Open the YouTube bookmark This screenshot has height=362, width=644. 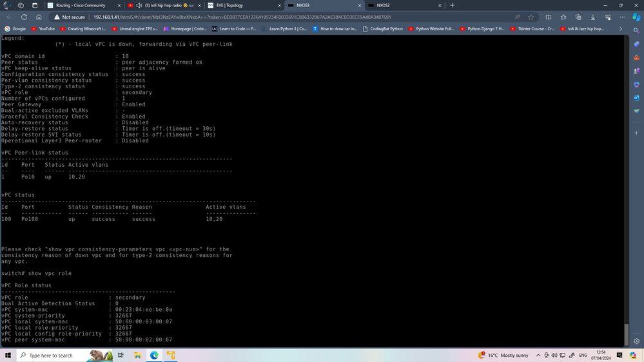pos(43,29)
